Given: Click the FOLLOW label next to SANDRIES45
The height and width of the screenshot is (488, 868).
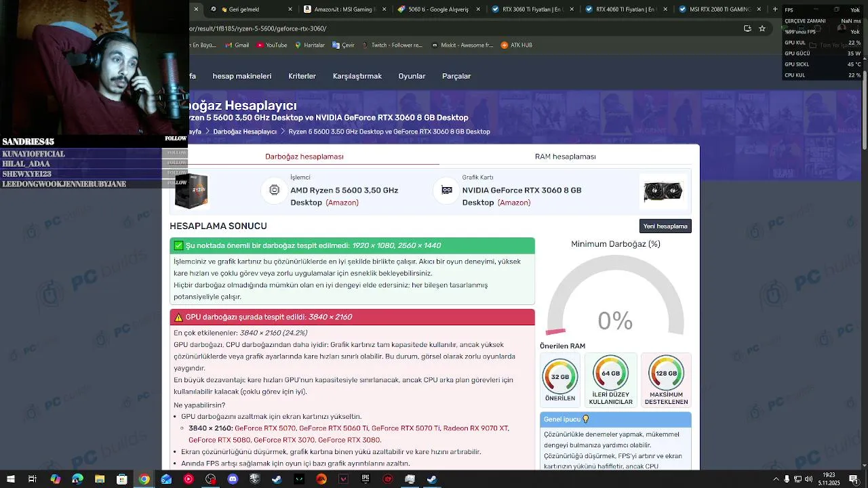Looking at the screenshot, I should 176,139.
